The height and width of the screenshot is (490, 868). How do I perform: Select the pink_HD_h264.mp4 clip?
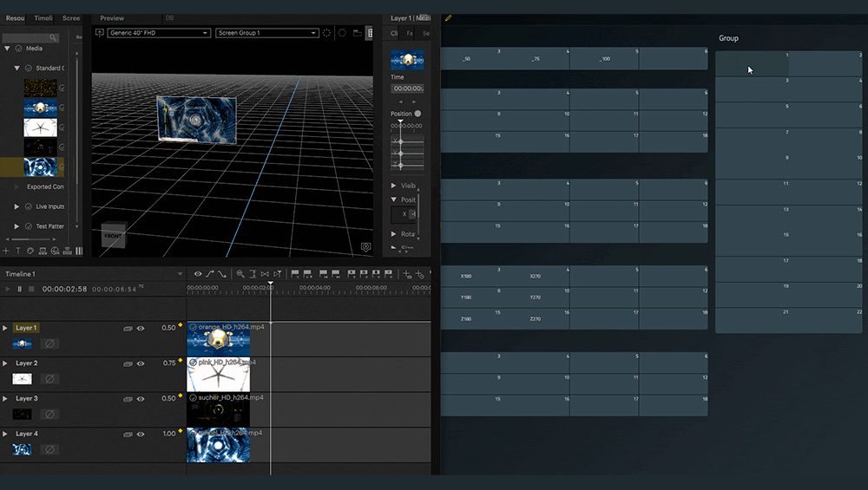click(218, 375)
